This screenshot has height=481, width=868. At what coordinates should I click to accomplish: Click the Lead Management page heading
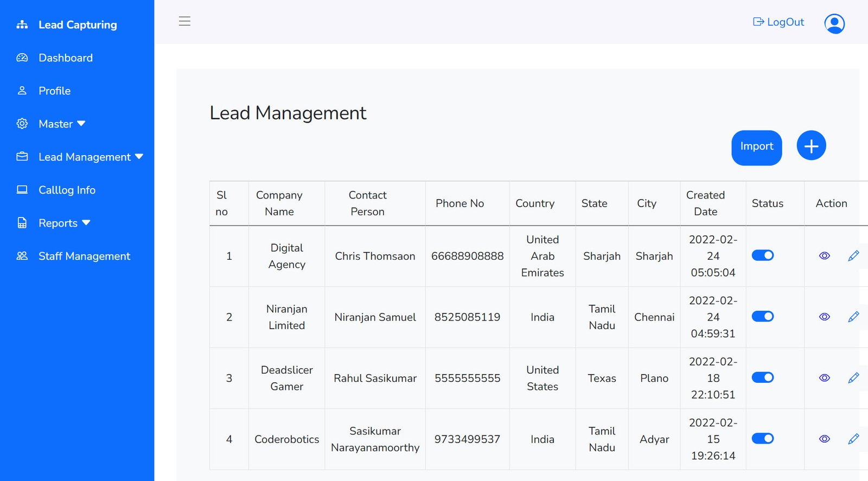288,113
